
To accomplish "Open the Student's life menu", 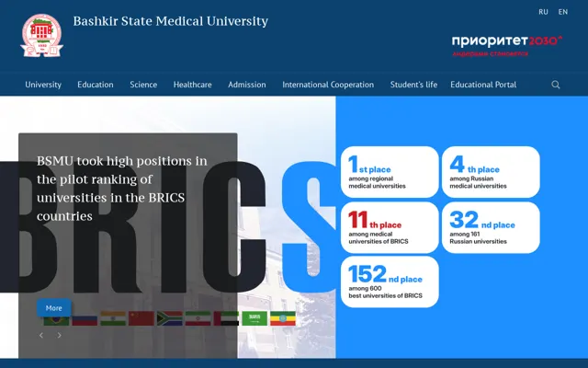I will click(413, 85).
